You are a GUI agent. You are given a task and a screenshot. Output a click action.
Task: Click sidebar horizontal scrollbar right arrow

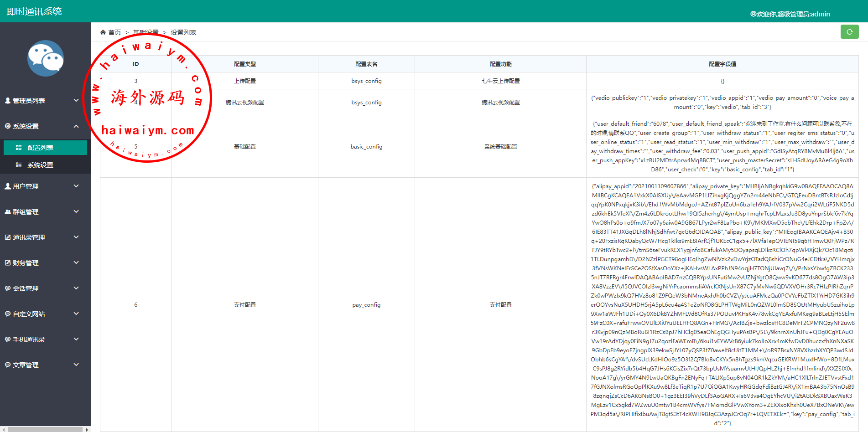pyautogui.click(x=87, y=429)
